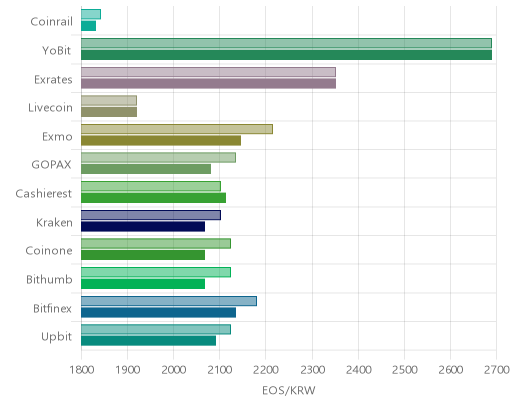Select the Coinrail axis label
Image resolution: width=512 pixels, height=408 pixels.
(x=51, y=22)
